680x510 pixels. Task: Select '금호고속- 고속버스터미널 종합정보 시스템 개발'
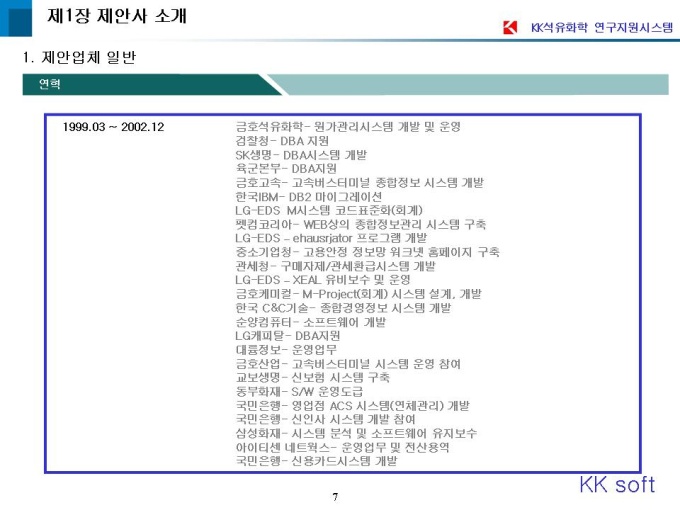[x=360, y=183]
